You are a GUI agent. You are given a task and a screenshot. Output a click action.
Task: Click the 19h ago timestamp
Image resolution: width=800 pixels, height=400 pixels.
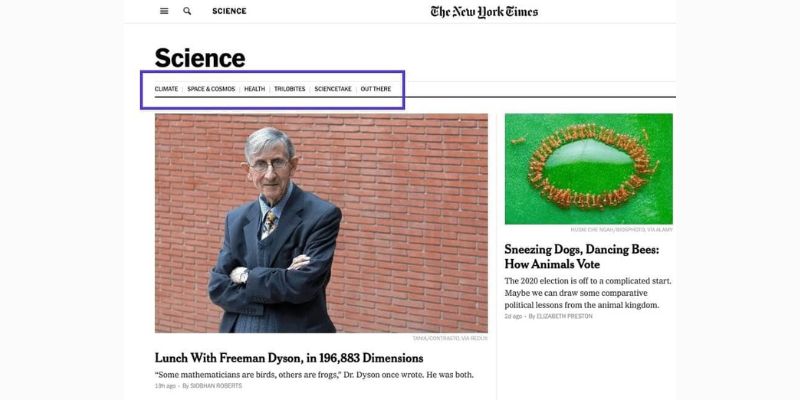coord(164,386)
